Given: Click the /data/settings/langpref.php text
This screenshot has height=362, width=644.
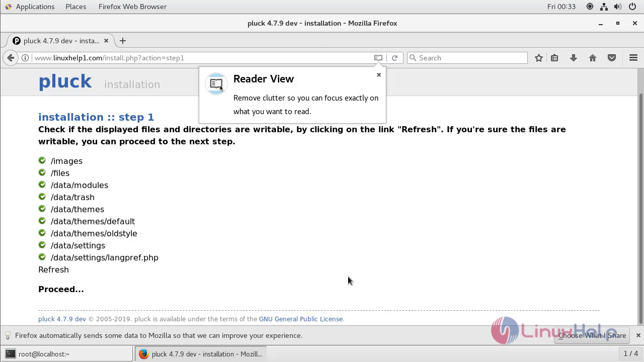Looking at the screenshot, I should 104,257.
